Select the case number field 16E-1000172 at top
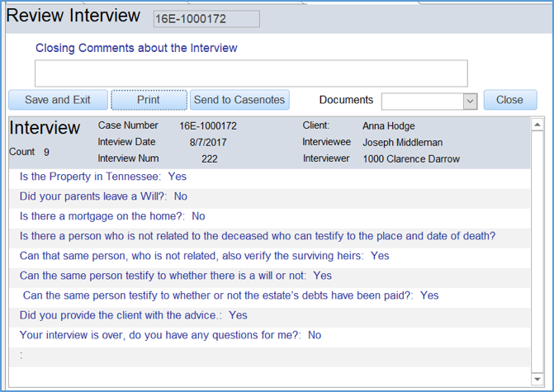 [206, 19]
